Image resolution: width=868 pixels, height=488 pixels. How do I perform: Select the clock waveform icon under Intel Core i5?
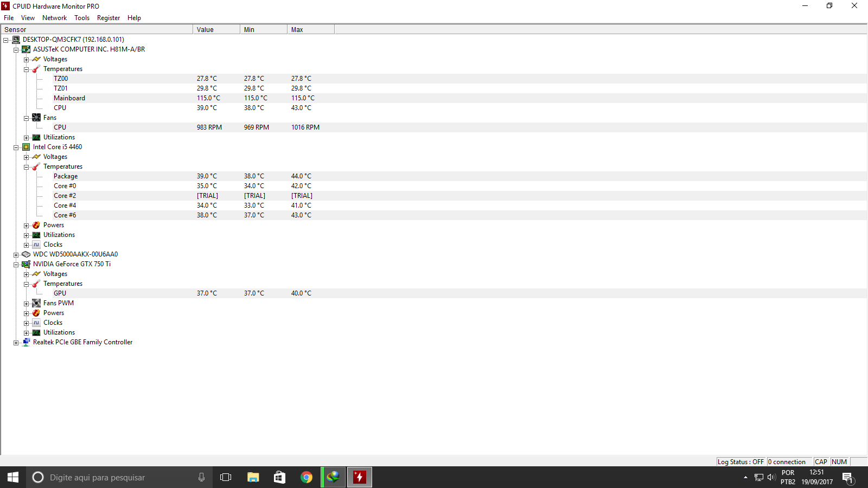tap(36, 245)
